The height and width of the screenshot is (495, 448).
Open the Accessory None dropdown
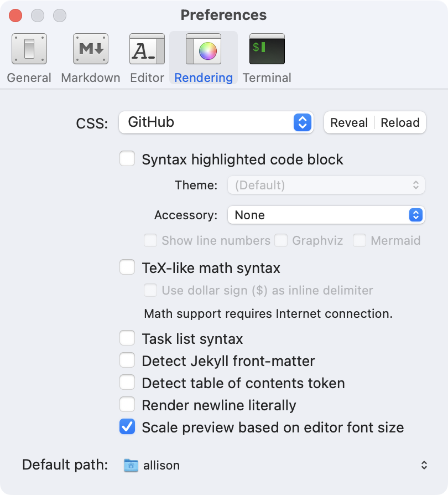click(x=326, y=215)
